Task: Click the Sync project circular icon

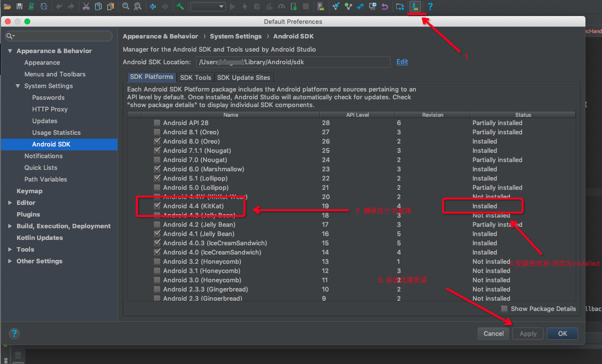Action: pyautogui.click(x=31, y=6)
